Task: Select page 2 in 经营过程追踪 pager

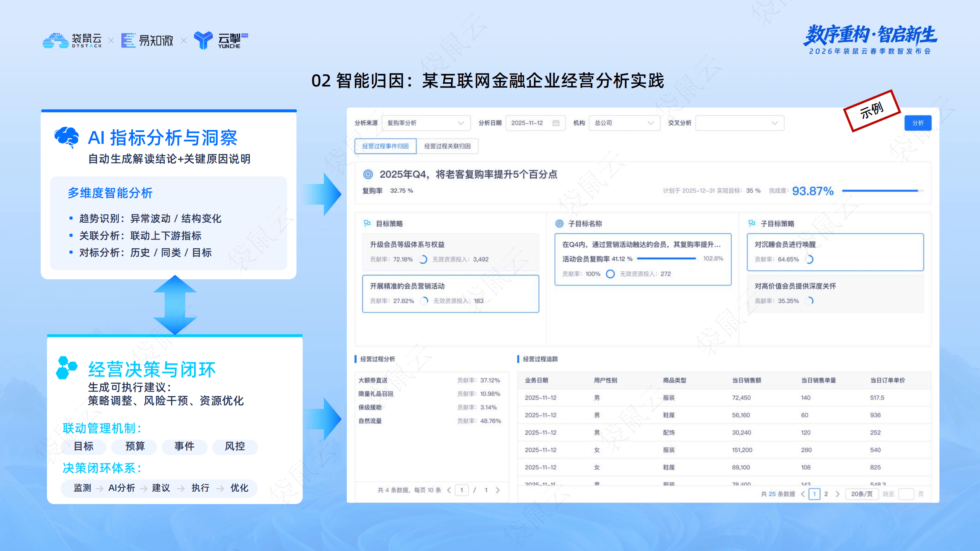Action: click(826, 494)
